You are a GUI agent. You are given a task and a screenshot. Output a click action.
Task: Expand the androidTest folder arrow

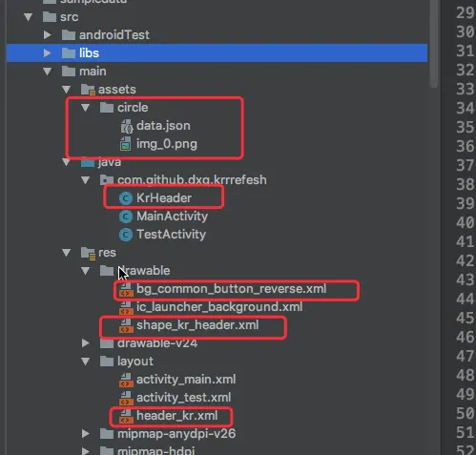48,34
